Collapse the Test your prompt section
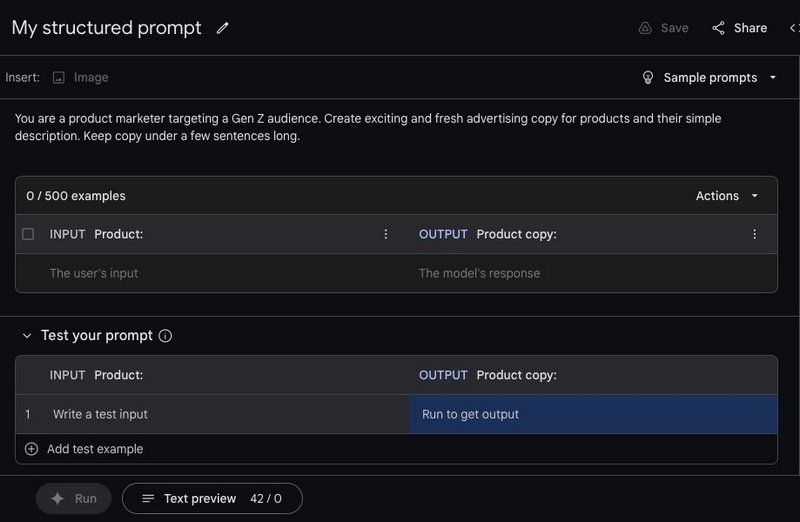Viewport: 800px width, 522px height. pos(26,336)
